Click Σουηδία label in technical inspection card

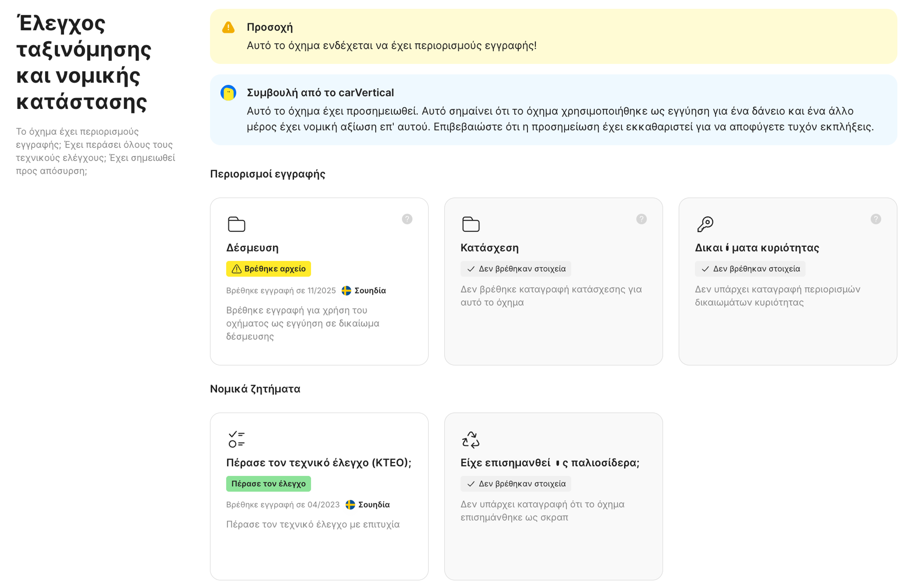374,505
